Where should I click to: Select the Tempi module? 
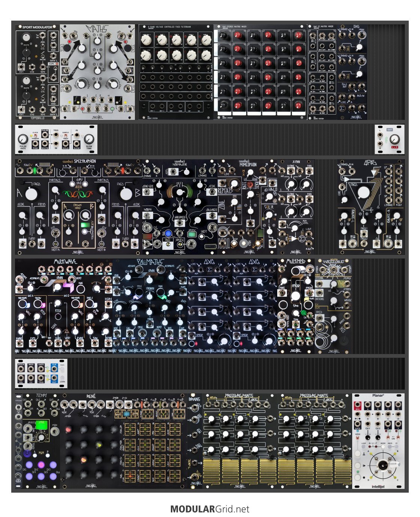41,441
